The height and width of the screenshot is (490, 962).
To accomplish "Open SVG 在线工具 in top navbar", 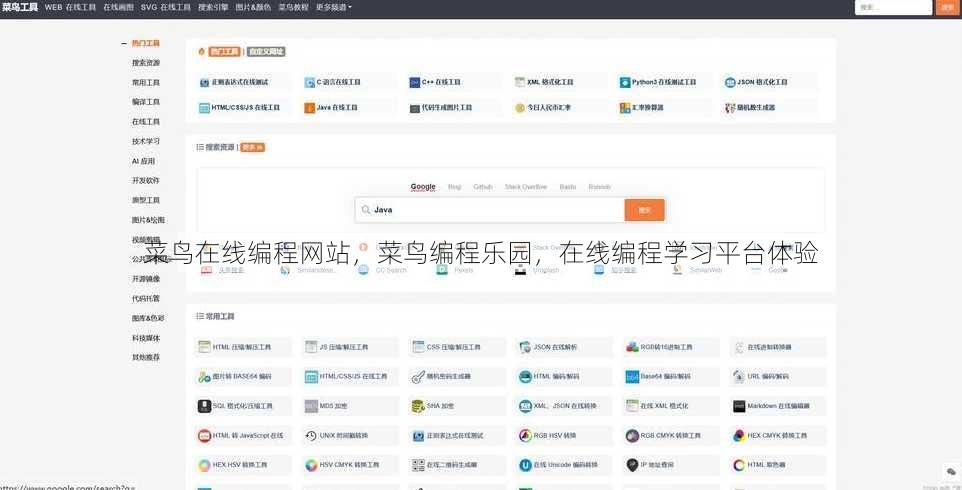I will point(166,7).
